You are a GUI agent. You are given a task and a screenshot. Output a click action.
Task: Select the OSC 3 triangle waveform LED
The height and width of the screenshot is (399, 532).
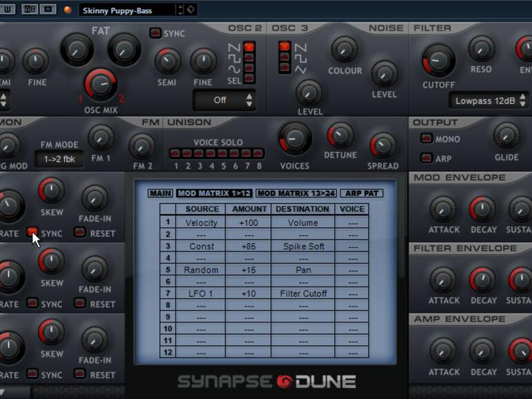[x=285, y=68]
